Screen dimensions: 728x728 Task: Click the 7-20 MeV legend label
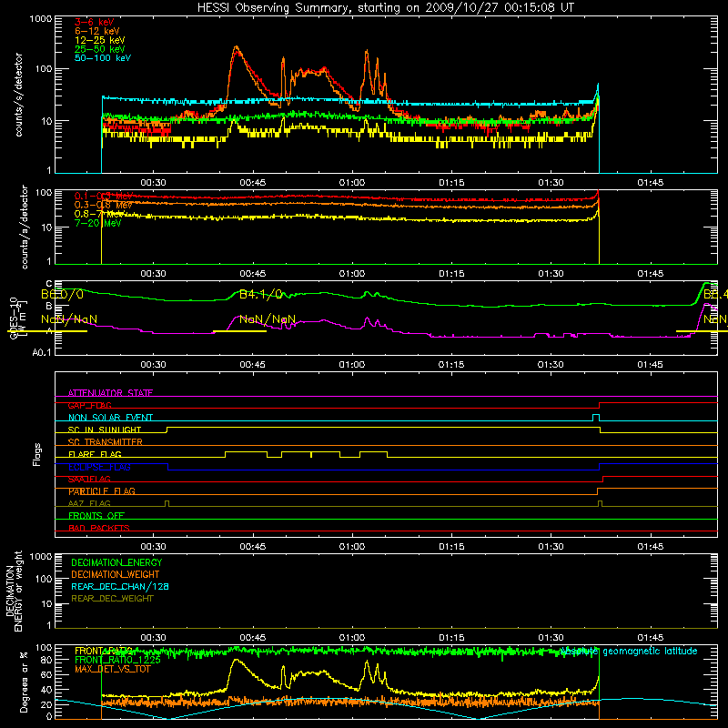[x=98, y=223]
